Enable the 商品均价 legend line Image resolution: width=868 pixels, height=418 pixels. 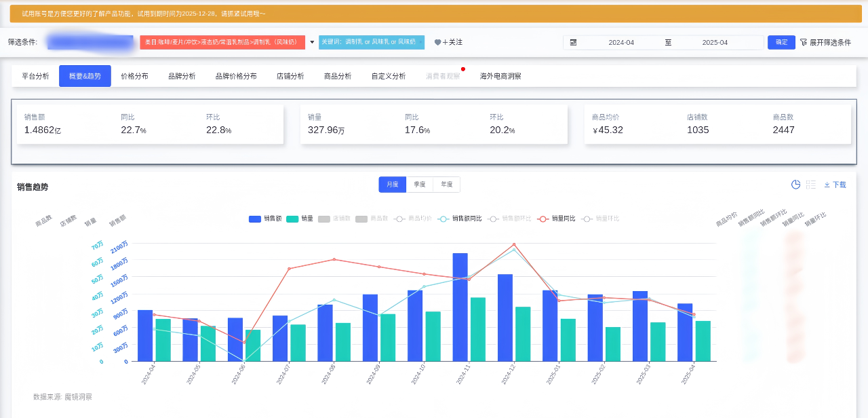[413, 218]
